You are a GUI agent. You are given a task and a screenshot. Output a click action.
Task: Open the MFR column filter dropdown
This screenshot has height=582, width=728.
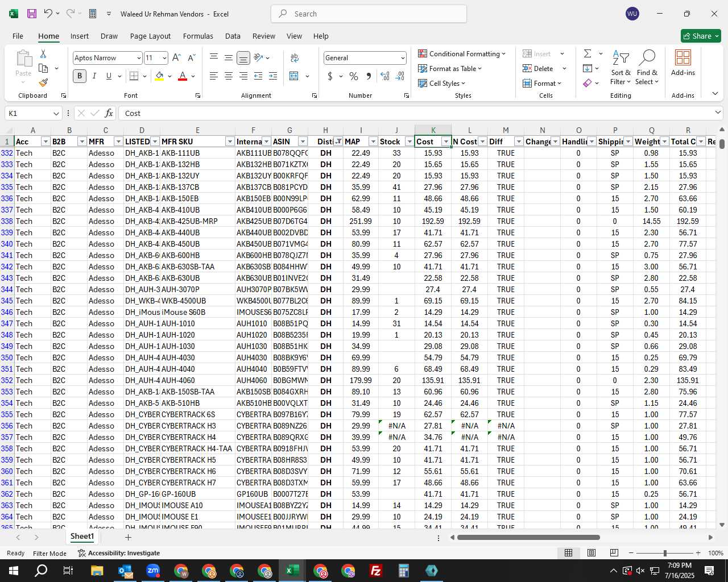pyautogui.click(x=118, y=142)
